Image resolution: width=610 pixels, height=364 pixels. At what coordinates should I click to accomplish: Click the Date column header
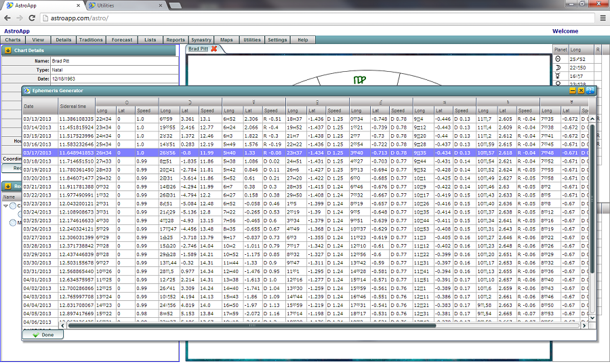coord(29,106)
